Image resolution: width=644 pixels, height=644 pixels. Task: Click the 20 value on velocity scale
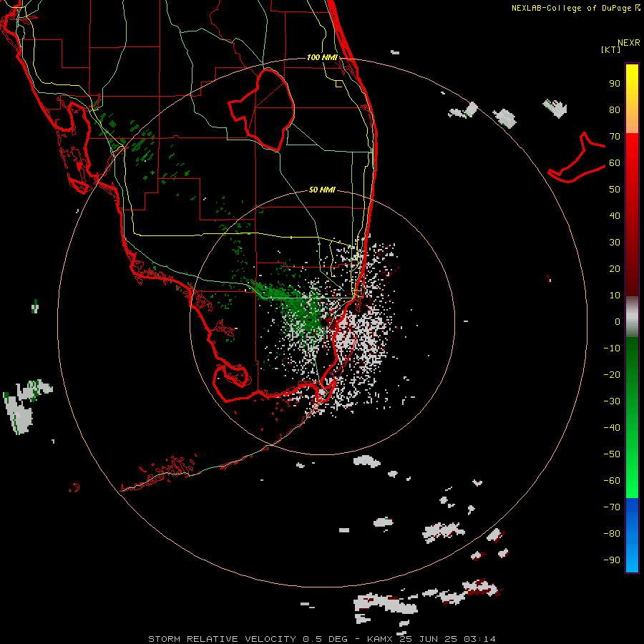[x=615, y=268]
